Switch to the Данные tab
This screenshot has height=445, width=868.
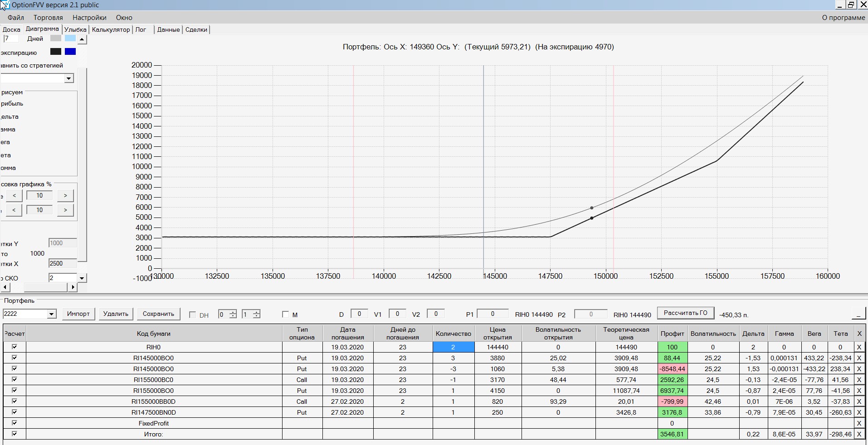(168, 29)
